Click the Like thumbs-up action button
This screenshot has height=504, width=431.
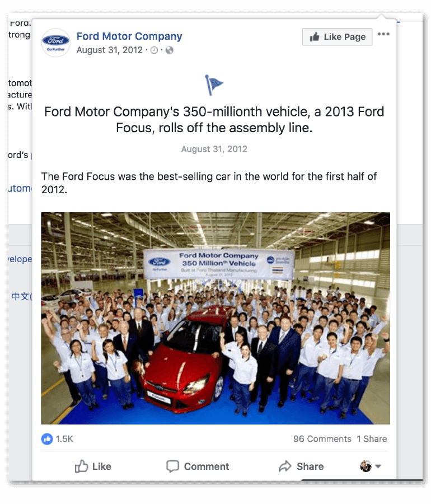(93, 466)
